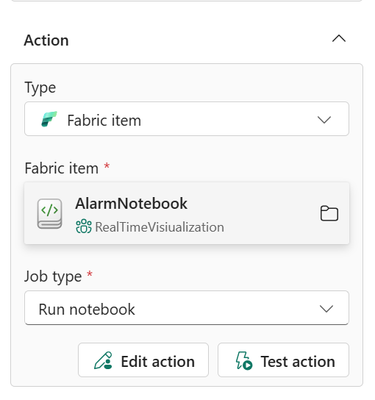Click the Fabric logo icon in Type field

(x=49, y=119)
